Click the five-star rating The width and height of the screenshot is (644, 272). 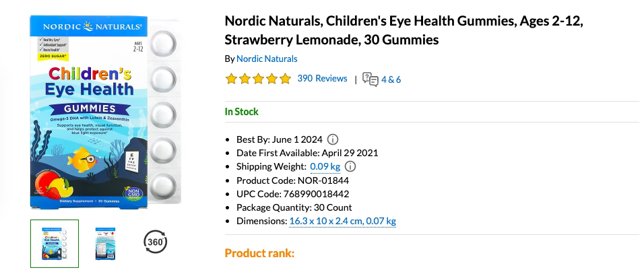point(258,79)
